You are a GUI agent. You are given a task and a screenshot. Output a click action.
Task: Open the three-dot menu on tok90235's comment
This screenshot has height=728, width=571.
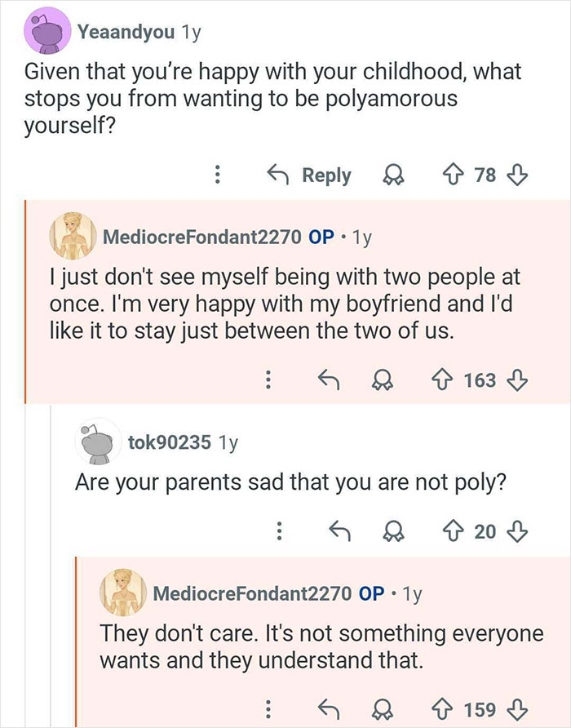click(x=280, y=530)
